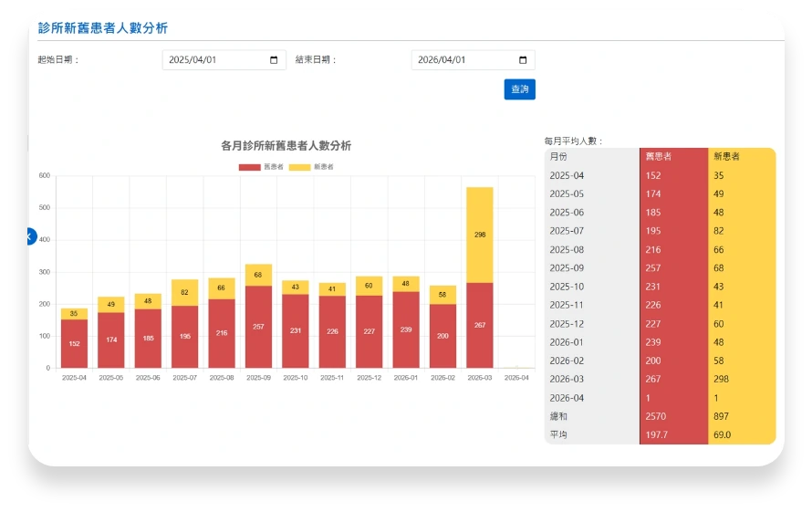The width and height of the screenshot is (812, 512).
Task: Select the 2025-07 table row label
Action: pos(567,231)
